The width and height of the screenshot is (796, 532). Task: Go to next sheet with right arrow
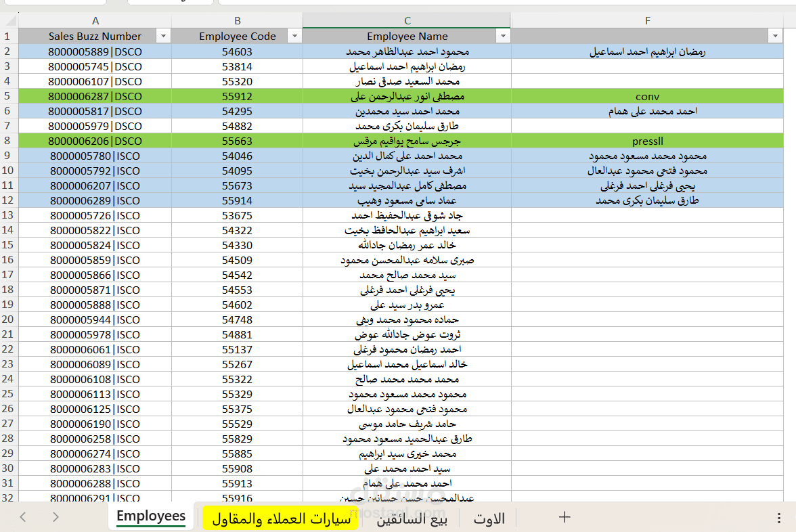click(x=56, y=517)
